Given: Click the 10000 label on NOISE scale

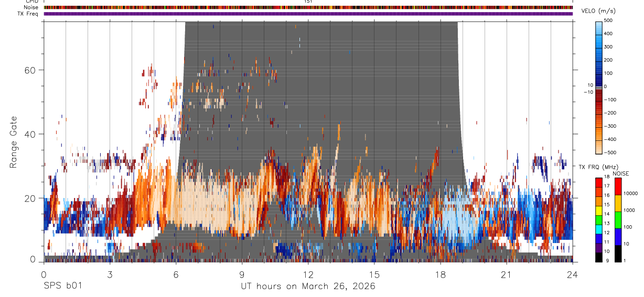Looking at the screenshot, I should (x=631, y=194).
